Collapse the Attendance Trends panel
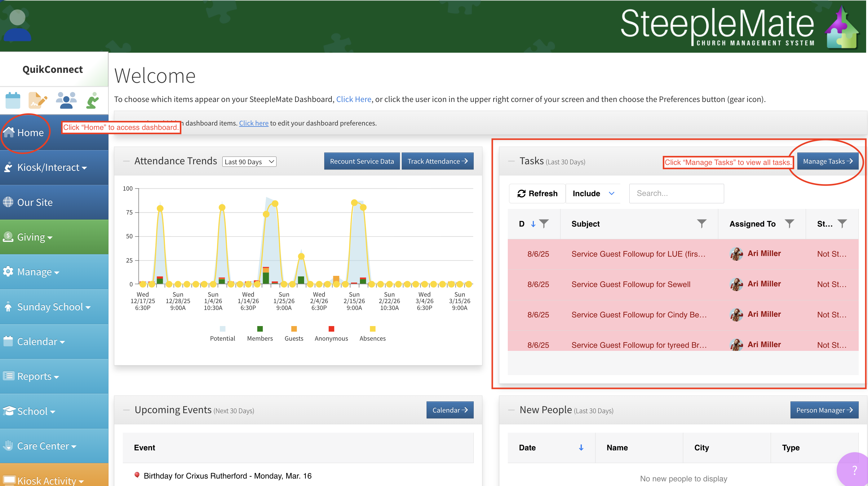868x486 pixels. [x=126, y=161]
